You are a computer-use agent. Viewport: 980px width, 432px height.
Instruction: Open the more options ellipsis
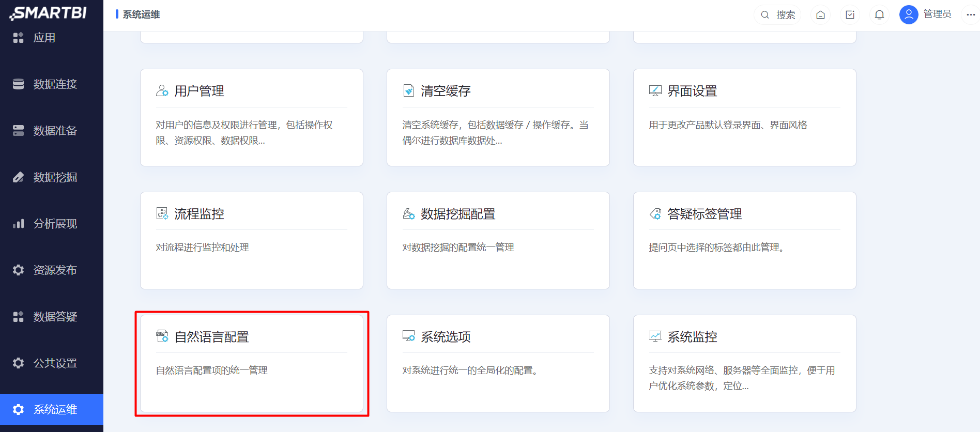coord(971,15)
